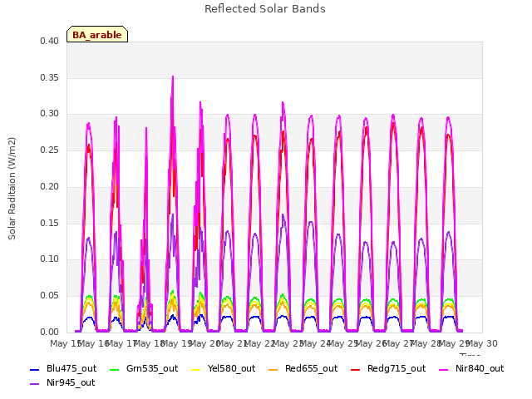Select the Blu475_out legend label
Viewport: 532px width, 399px height.
click(x=71, y=368)
